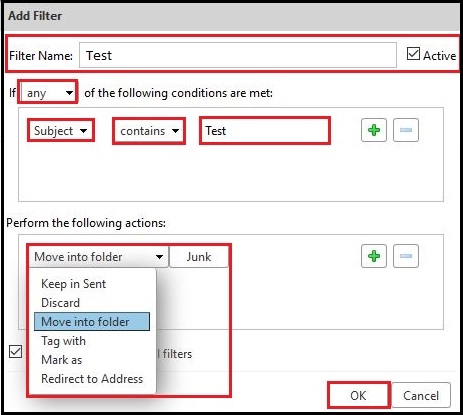Choose Tag with action option
463x415 pixels.
pyautogui.click(x=64, y=341)
